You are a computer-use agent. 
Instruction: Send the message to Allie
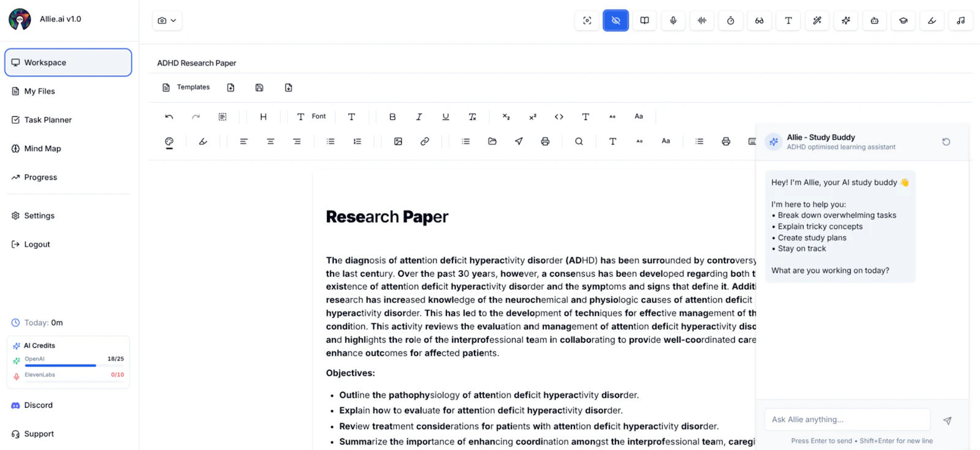(948, 421)
